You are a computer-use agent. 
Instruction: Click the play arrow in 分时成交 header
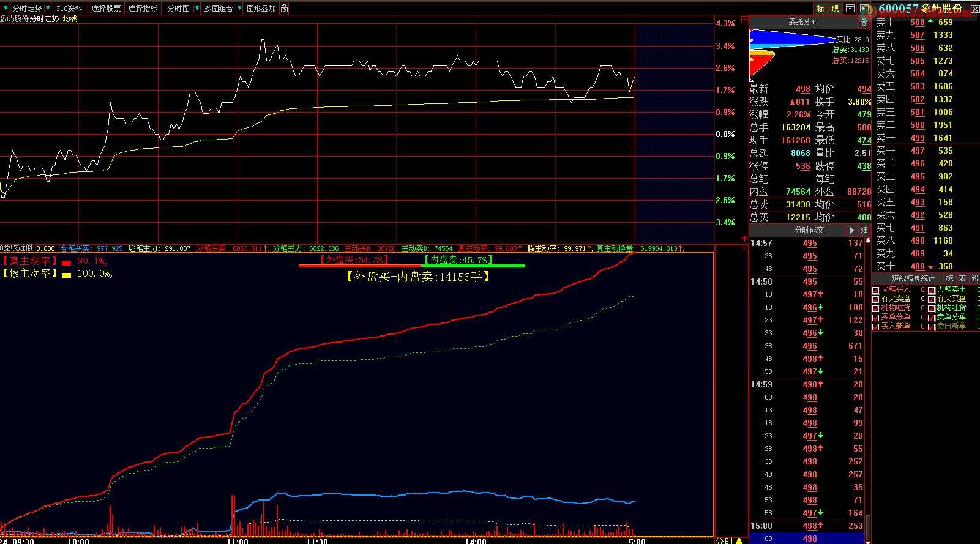point(851,230)
